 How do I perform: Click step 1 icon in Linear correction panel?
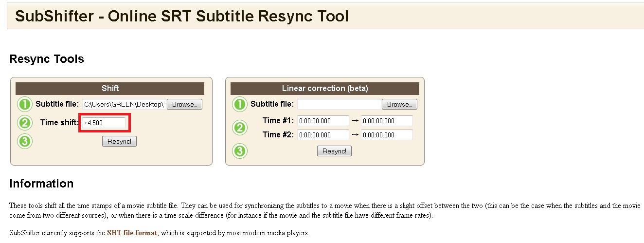(x=239, y=104)
